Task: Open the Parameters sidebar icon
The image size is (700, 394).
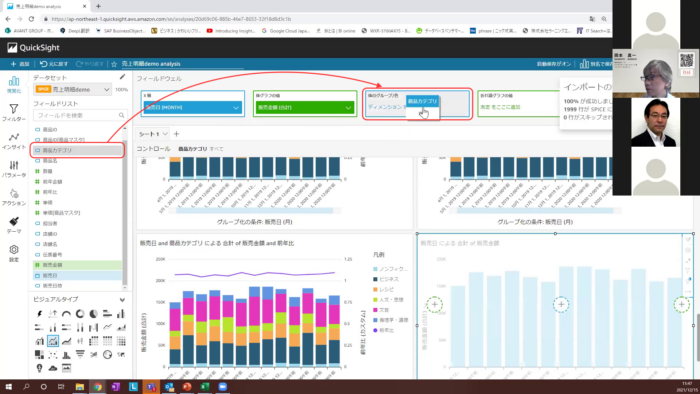Action: click(14, 169)
